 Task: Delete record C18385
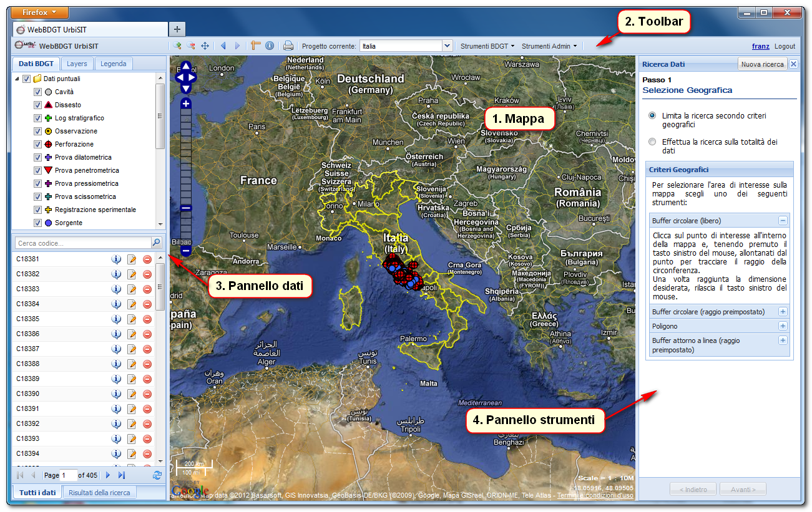coord(147,319)
